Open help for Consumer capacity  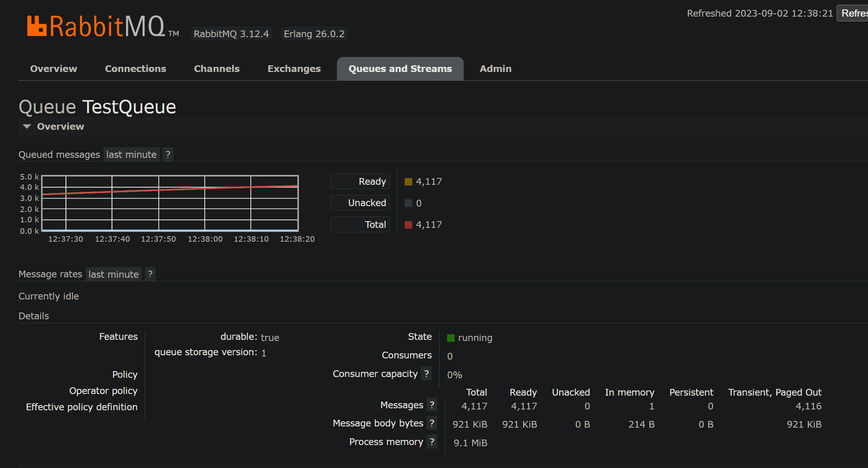tap(426, 374)
